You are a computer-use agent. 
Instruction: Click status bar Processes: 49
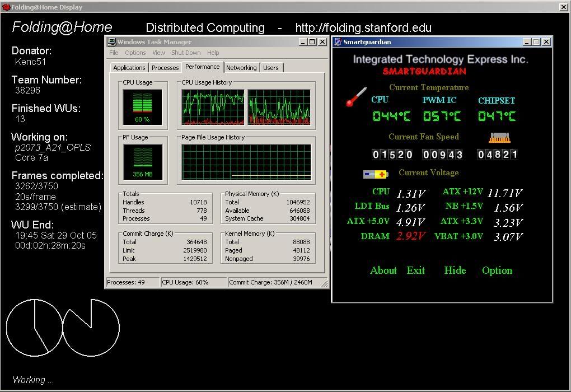coord(133,282)
